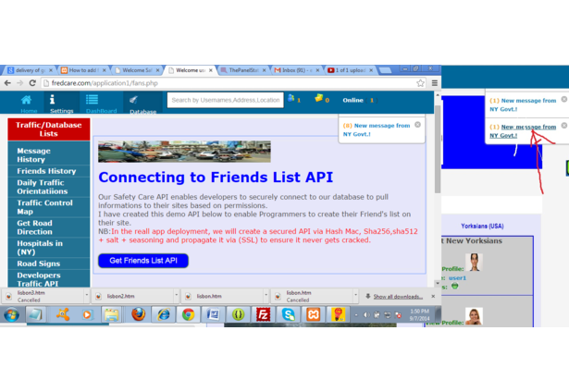569x392 pixels.
Task: Click the volume speaker in the system tray
Action: pyautogui.click(x=366, y=314)
